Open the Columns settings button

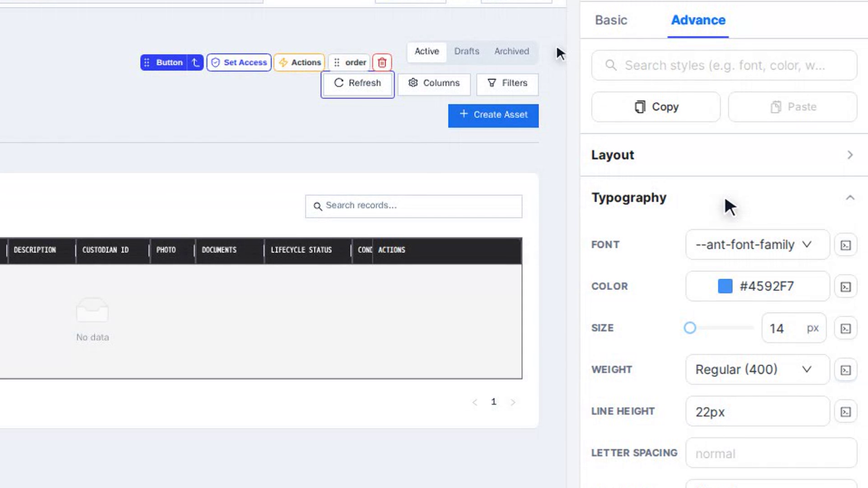tap(434, 84)
